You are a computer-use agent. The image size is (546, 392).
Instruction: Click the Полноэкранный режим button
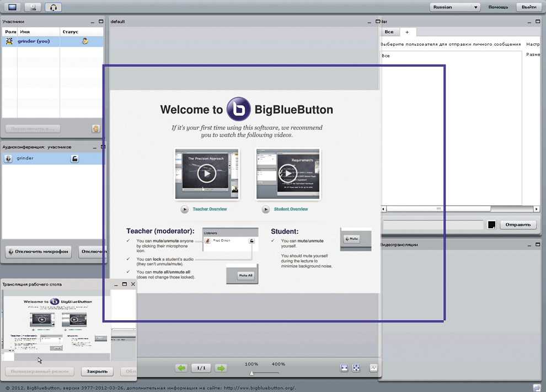(x=40, y=372)
